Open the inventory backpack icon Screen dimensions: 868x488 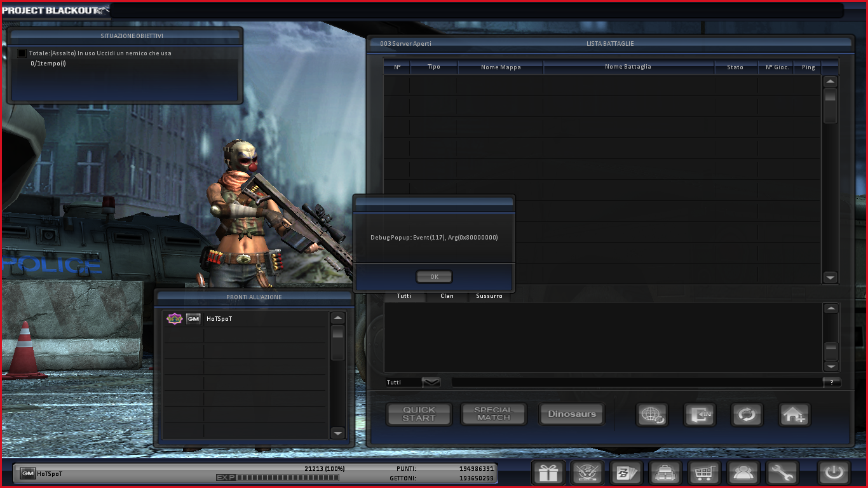[665, 473]
